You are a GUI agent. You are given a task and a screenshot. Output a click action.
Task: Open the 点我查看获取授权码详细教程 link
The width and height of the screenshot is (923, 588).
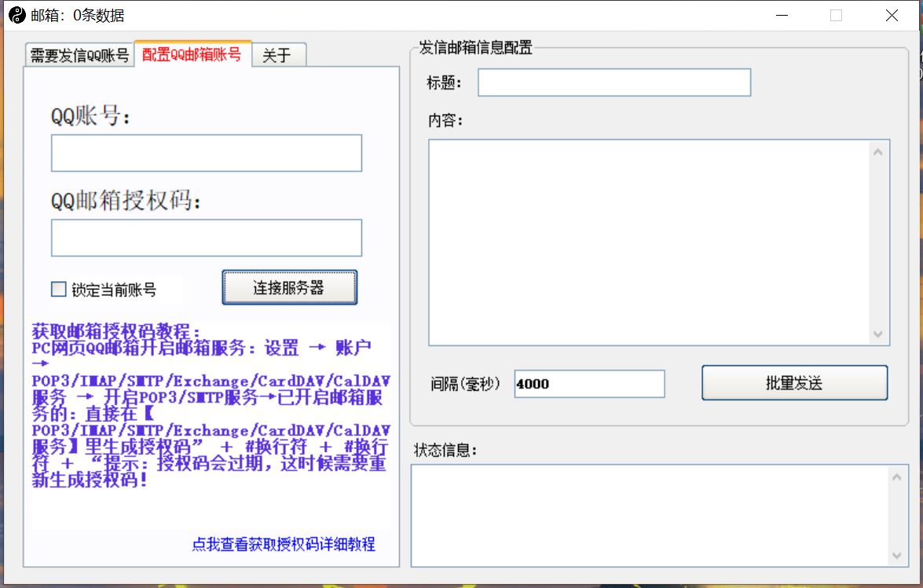click(284, 544)
